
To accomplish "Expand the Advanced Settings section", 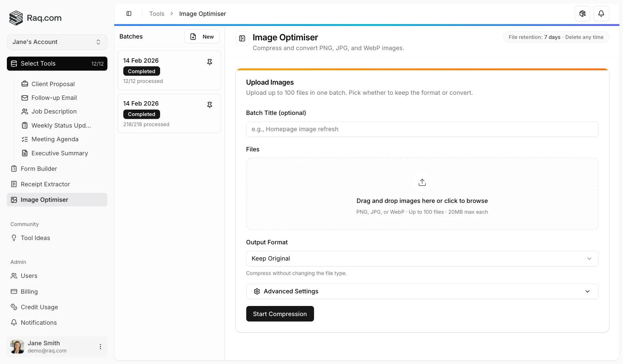I will pos(422,292).
